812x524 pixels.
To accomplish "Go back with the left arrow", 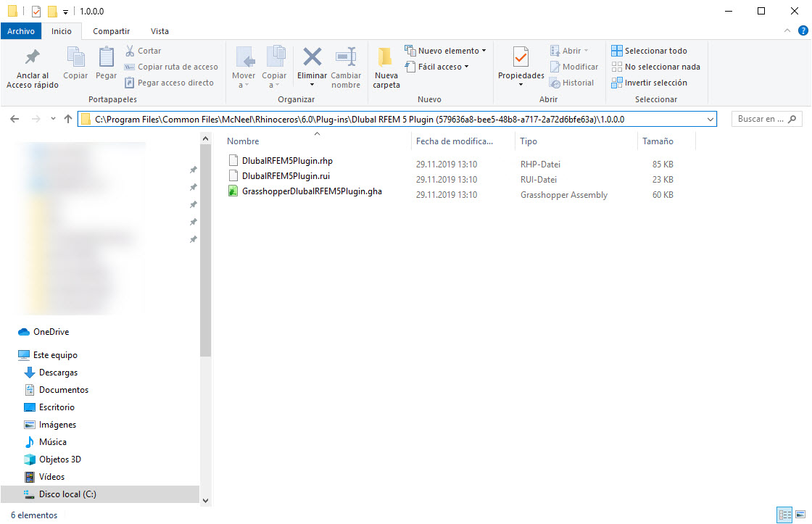I will point(14,119).
